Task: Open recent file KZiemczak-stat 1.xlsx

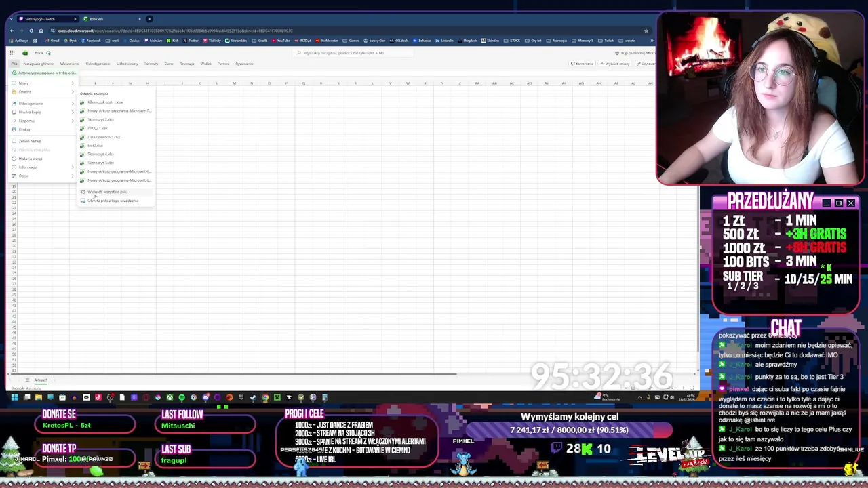Action: click(115, 102)
